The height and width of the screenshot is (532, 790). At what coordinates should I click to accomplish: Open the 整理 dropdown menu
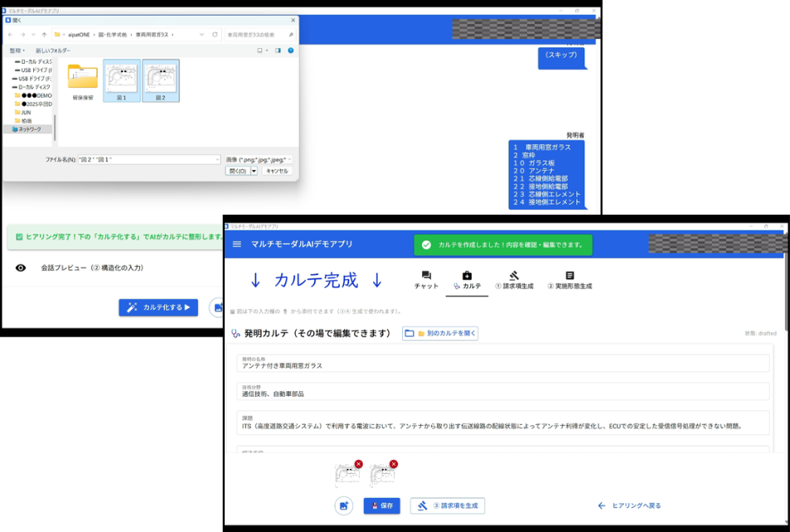click(x=17, y=51)
